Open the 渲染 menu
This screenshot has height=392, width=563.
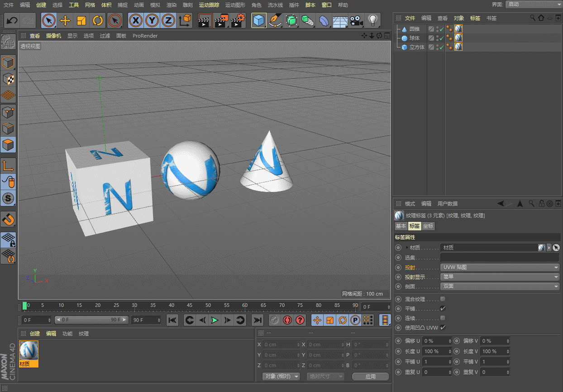(171, 5)
